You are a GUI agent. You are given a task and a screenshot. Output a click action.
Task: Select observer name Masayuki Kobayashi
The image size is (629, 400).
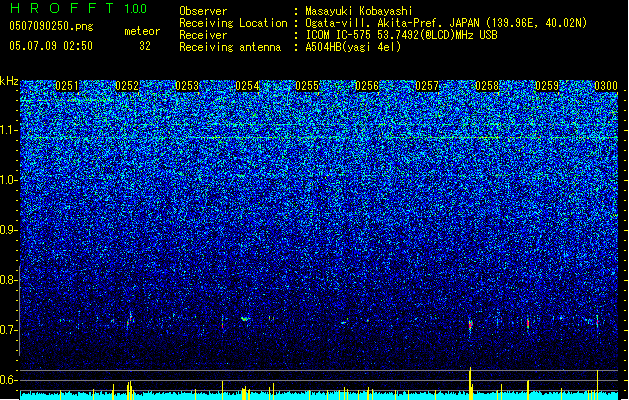point(359,11)
